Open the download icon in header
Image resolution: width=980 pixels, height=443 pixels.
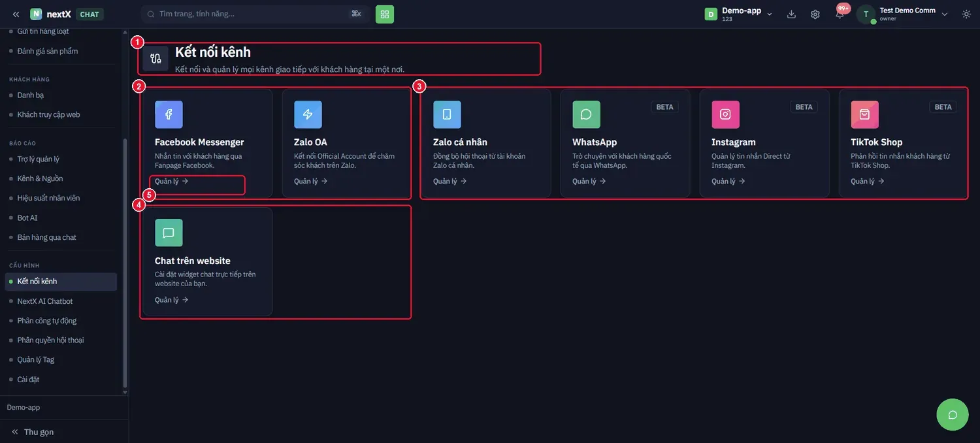pyautogui.click(x=791, y=14)
